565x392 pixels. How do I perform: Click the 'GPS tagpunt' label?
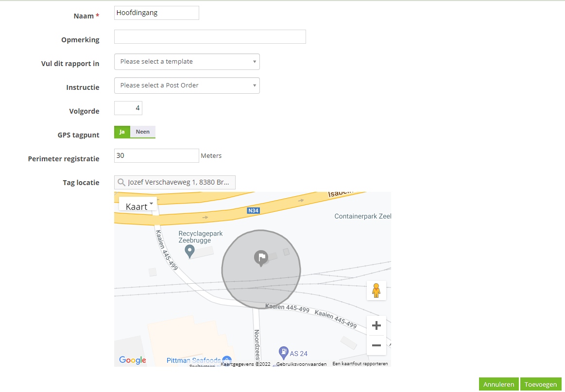[79, 135]
